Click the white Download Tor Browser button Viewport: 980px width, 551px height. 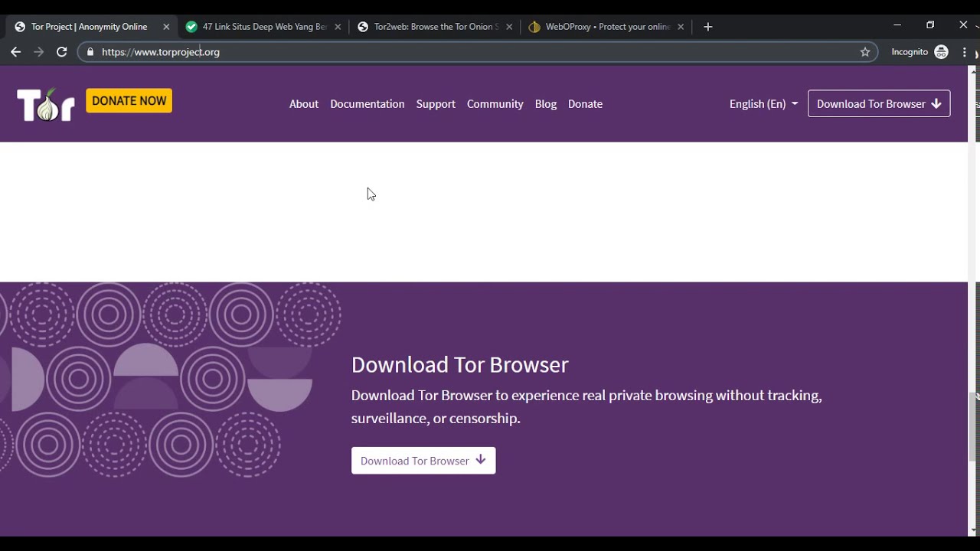point(423,461)
